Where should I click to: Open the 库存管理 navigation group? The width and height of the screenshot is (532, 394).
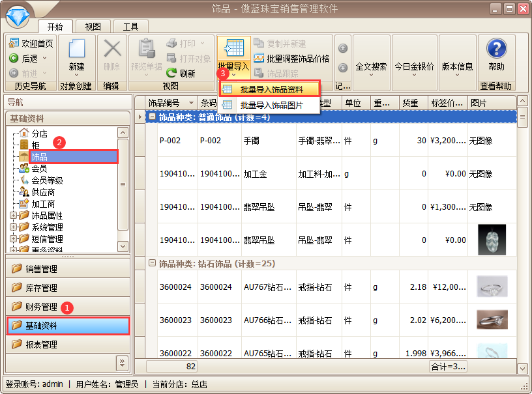pyautogui.click(x=68, y=288)
